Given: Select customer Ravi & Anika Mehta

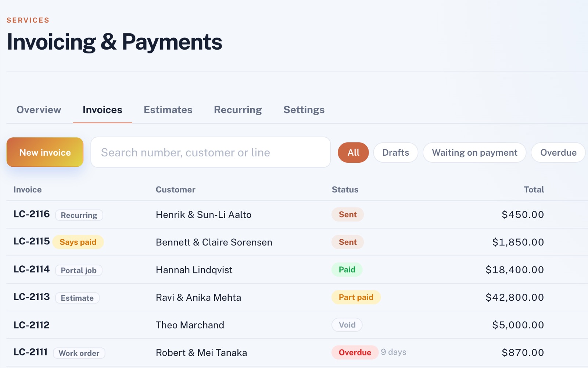Looking at the screenshot, I should pyautogui.click(x=198, y=297).
